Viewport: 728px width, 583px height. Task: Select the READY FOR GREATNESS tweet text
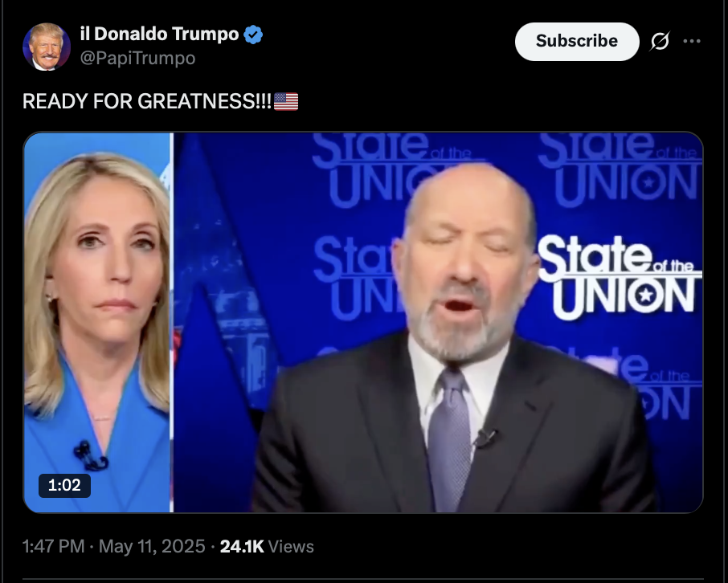coord(147,101)
